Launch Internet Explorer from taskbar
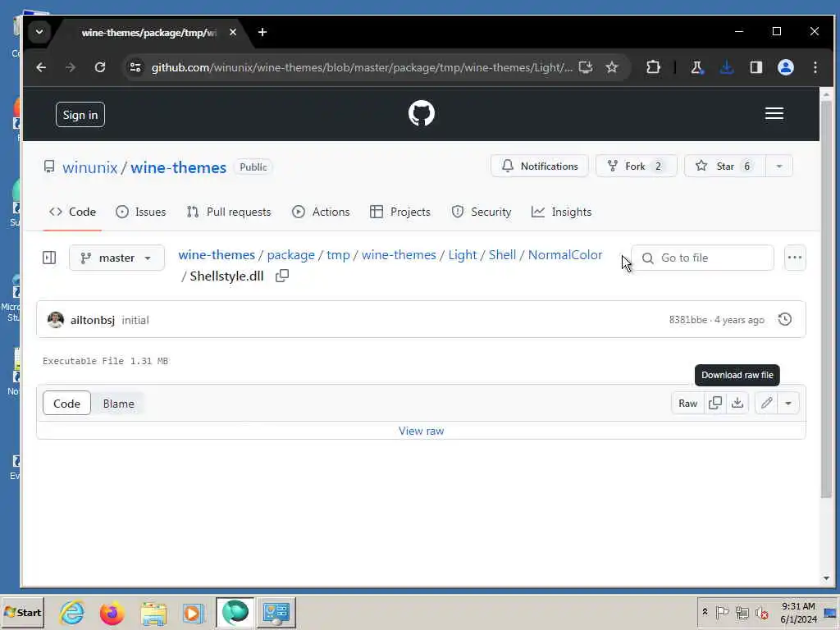The width and height of the screenshot is (840, 630). click(x=72, y=612)
